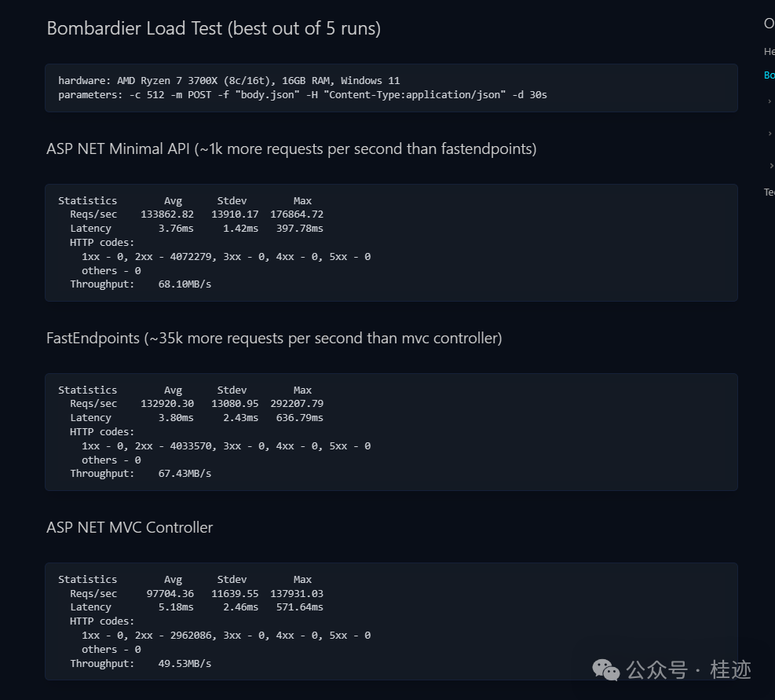
Task: Click the WeChat logo in the watermark
Action: click(x=605, y=670)
